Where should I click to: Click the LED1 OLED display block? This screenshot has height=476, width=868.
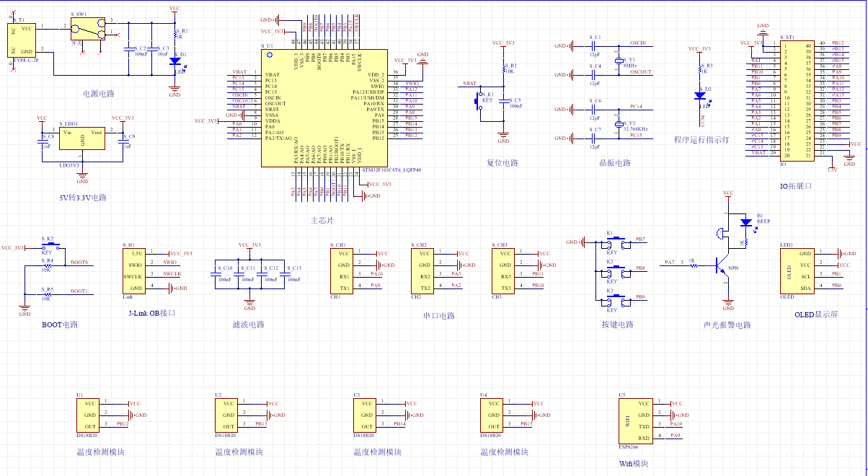pyautogui.click(x=797, y=270)
